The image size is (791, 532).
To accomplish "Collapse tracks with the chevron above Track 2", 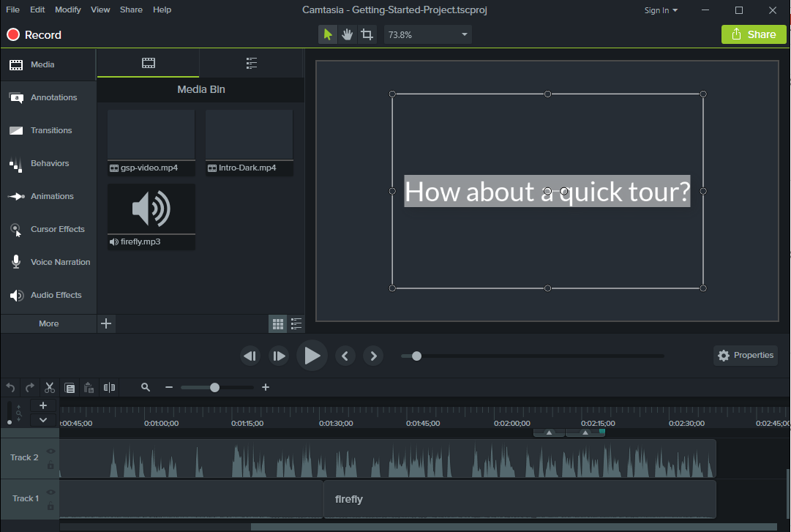I will tap(43, 419).
